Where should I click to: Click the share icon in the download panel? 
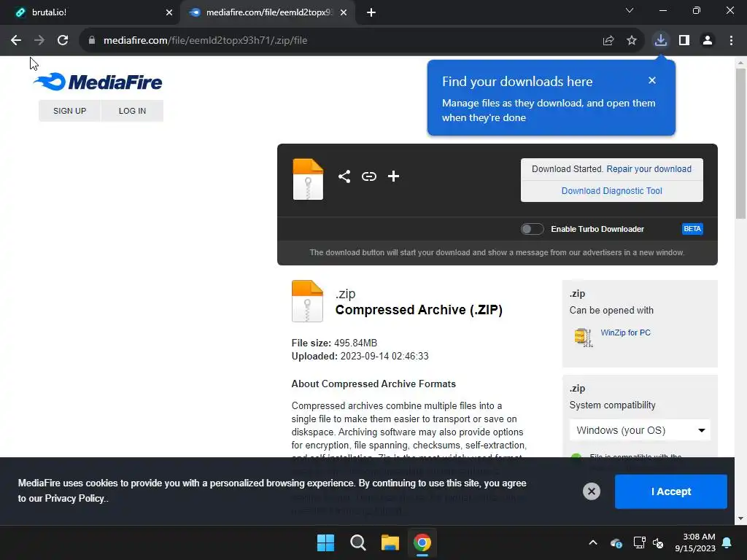click(344, 176)
